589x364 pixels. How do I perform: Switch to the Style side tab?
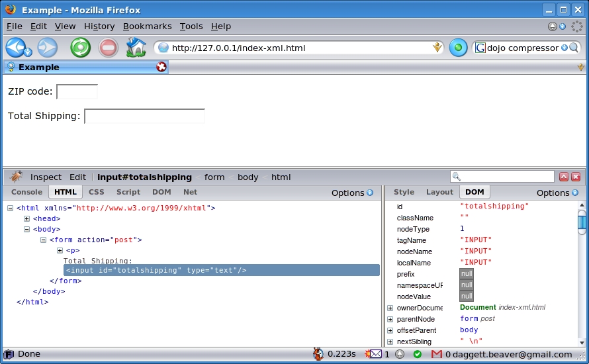click(404, 192)
